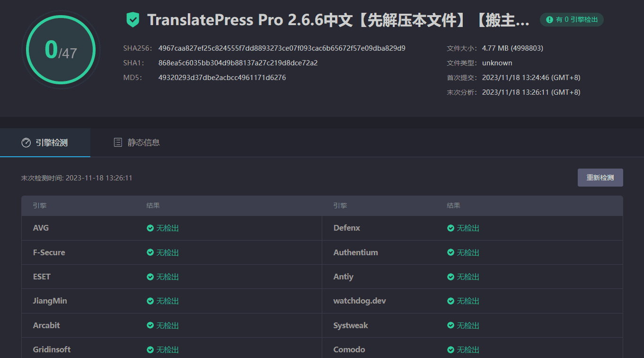Click the exclamation icon in detection badge
This screenshot has height=358, width=644.
coord(549,20)
